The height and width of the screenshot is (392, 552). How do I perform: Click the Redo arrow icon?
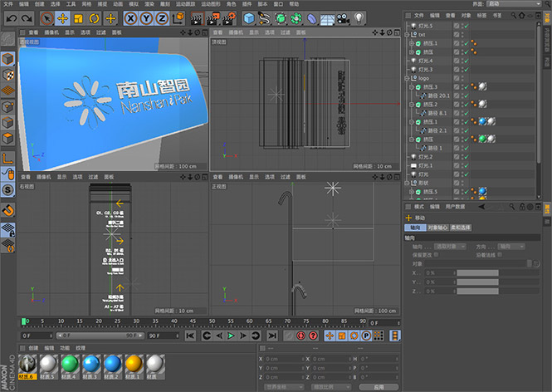pos(27,18)
